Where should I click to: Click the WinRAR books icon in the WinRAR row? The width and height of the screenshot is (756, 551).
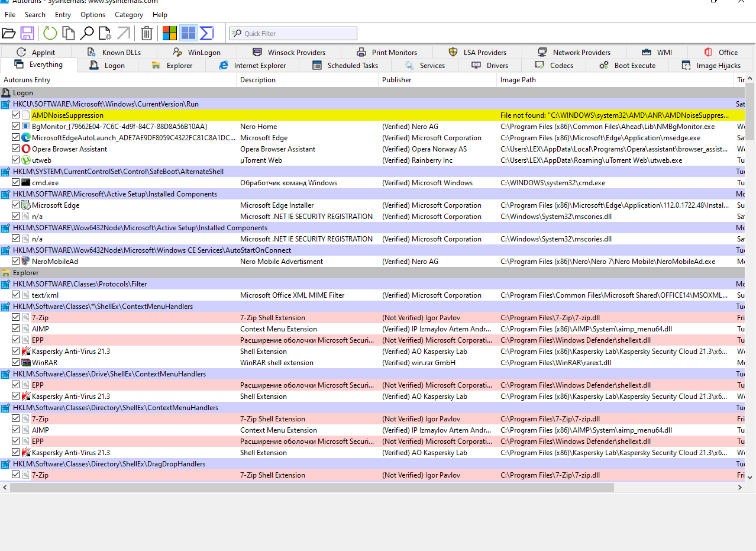(26, 363)
